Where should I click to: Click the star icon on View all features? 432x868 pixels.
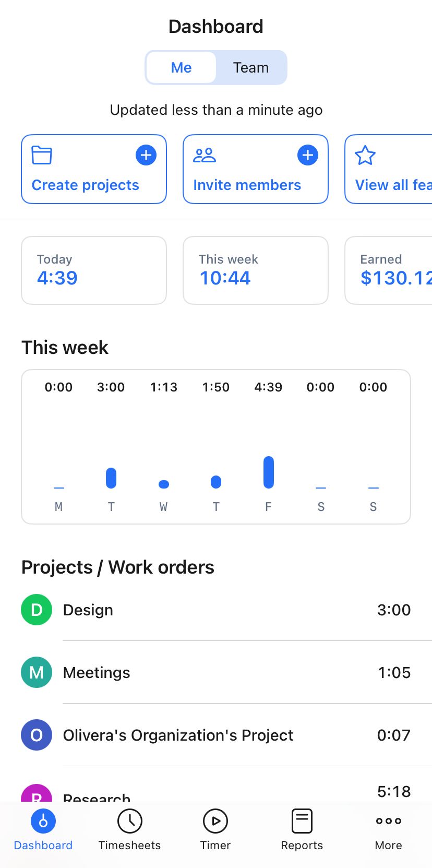365,155
